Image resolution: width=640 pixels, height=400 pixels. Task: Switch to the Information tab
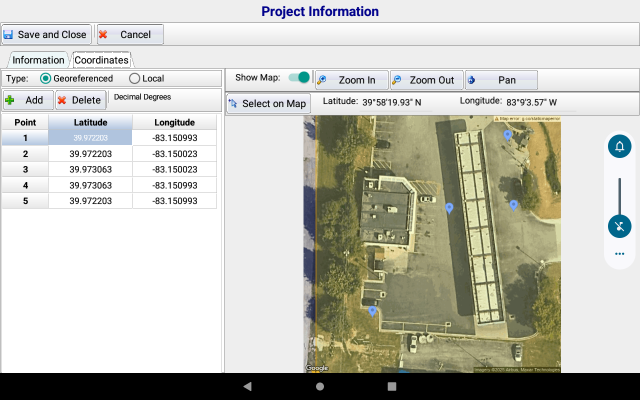[38, 60]
